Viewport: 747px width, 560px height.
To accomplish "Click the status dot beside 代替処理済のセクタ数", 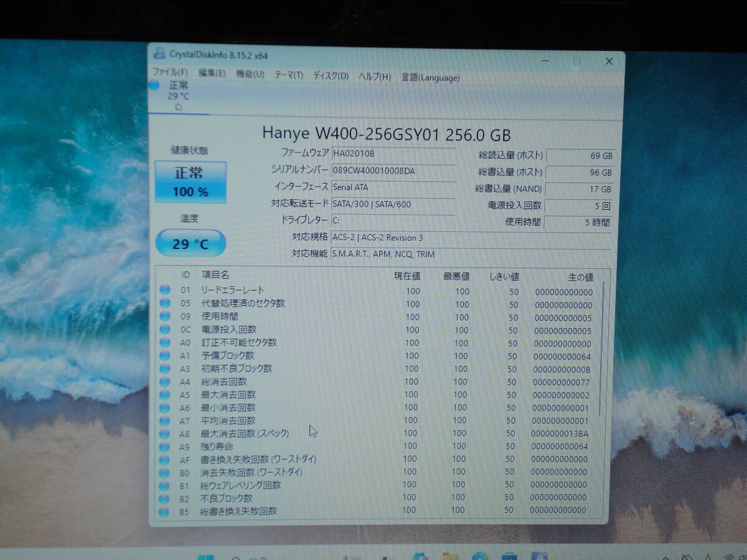I will point(165,304).
